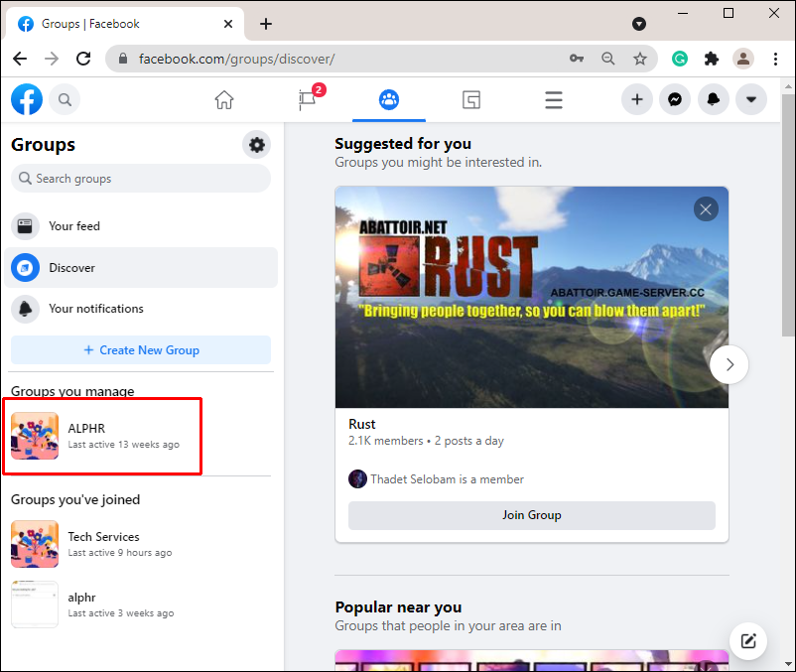Select the Groups tab icon

coord(389,99)
